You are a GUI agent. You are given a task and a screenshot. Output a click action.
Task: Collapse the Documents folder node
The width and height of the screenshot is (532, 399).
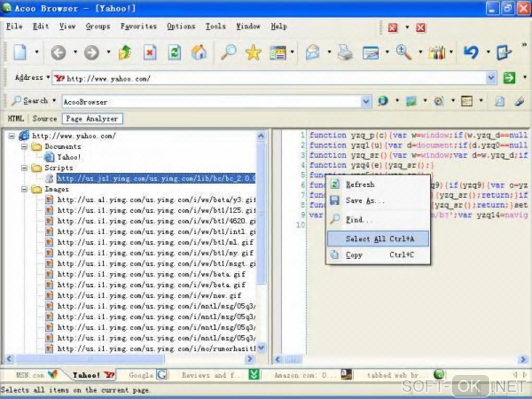(x=24, y=147)
